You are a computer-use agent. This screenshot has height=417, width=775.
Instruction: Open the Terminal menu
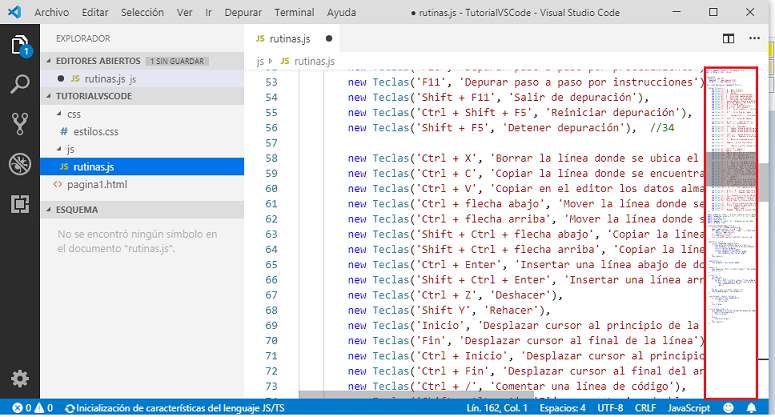click(x=294, y=12)
